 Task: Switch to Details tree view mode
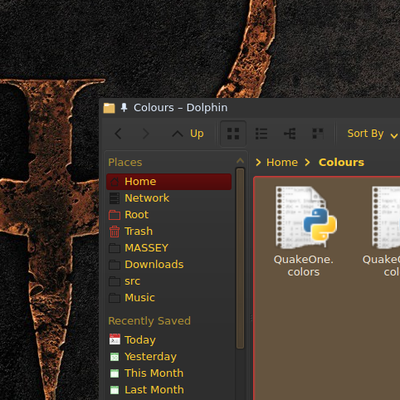pyautogui.click(x=290, y=134)
